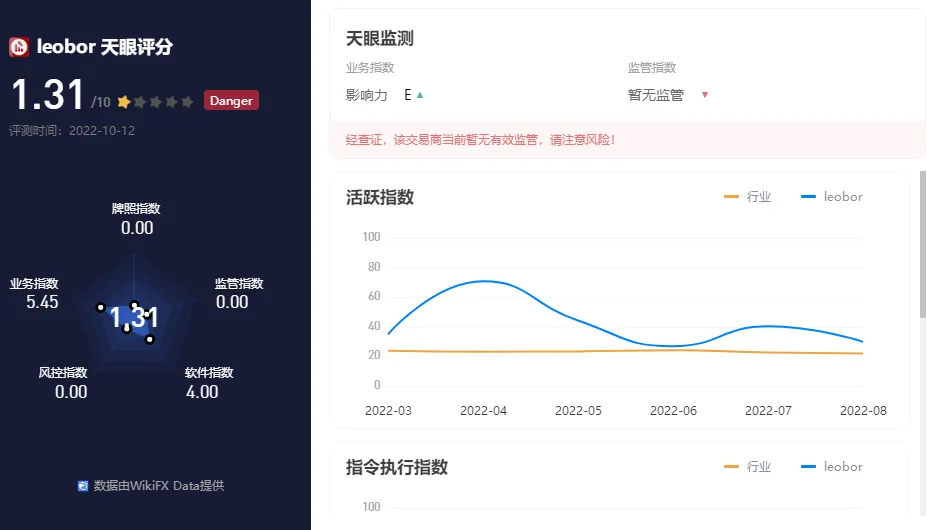
Task: Click the WikiFX Data logo icon
Action: (83, 486)
